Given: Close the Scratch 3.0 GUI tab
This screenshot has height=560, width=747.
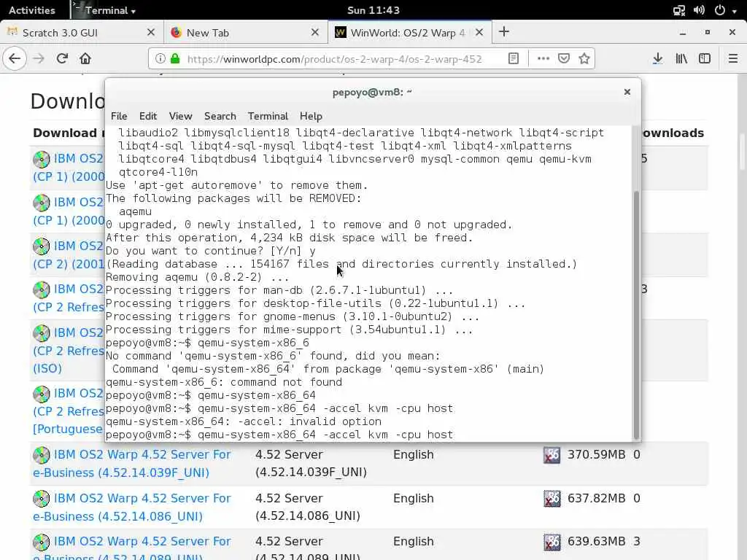Looking at the screenshot, I should point(151,32).
